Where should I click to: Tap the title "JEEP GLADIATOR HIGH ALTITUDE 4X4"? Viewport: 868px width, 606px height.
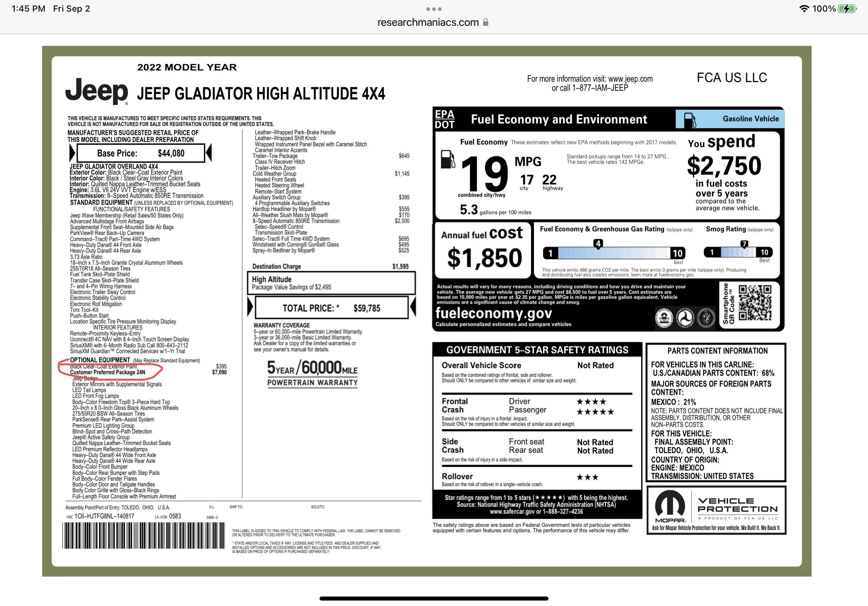(261, 94)
